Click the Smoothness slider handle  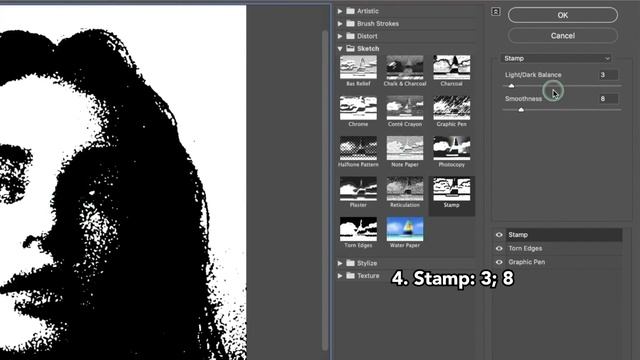click(x=521, y=109)
